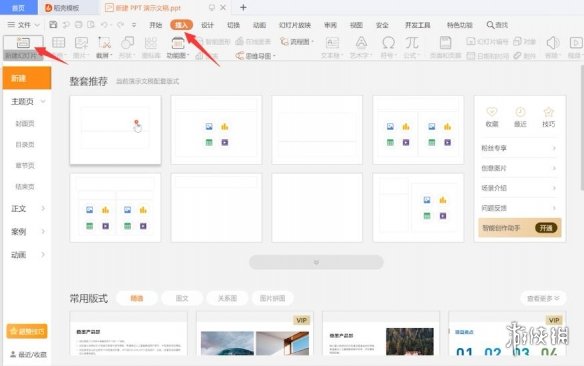Screen dimensions: 584x366
Task: Expand the 正文 category in sidebar
Action: [x=43, y=209]
